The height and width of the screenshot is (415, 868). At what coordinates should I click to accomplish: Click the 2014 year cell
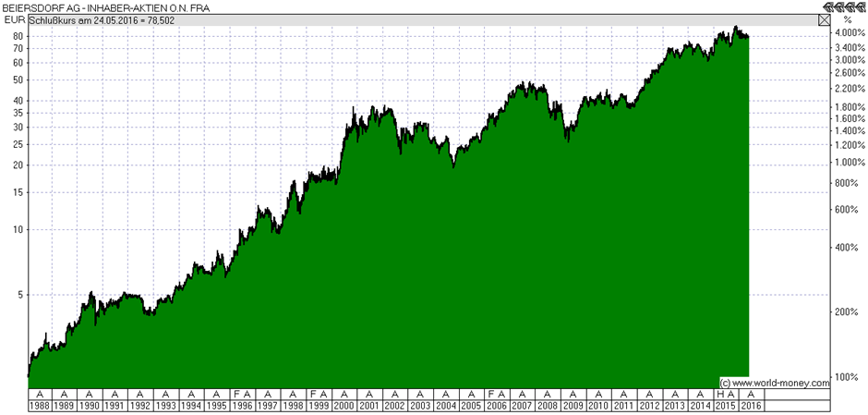pos(701,406)
